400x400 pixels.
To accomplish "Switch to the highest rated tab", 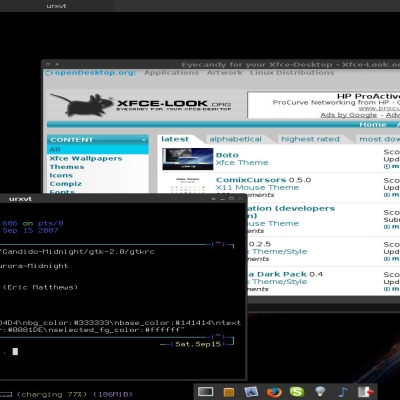I will [310, 139].
